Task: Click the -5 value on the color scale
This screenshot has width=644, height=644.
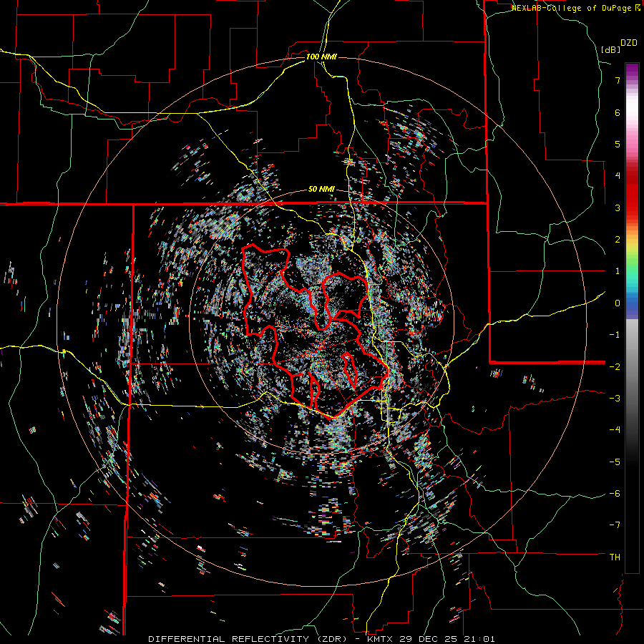Action: tap(615, 462)
